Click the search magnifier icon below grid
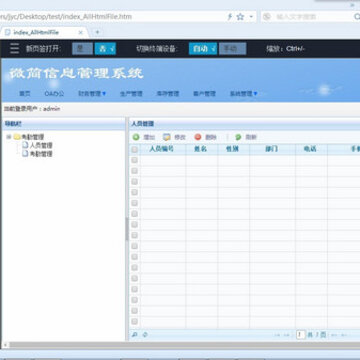Screen dimensions: 360x360 click(134, 334)
